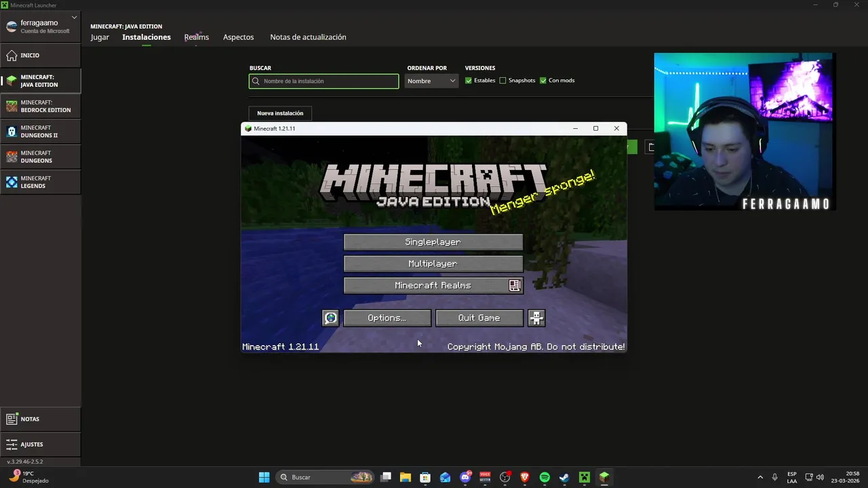
Task: Click Singleplayer button
Action: (433, 242)
